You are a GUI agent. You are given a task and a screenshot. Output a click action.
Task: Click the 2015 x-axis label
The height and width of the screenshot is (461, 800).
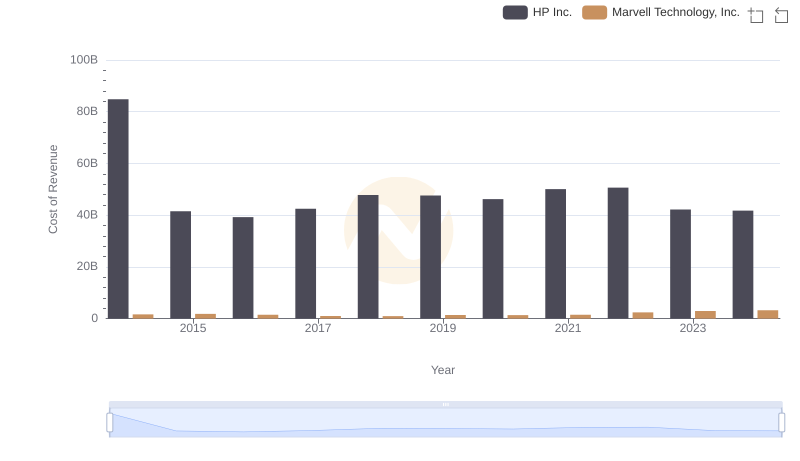[193, 328]
